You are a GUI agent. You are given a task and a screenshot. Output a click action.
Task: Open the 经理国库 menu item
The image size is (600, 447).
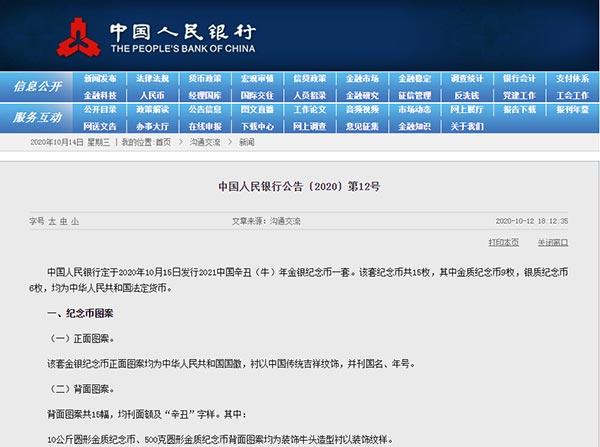click(205, 95)
